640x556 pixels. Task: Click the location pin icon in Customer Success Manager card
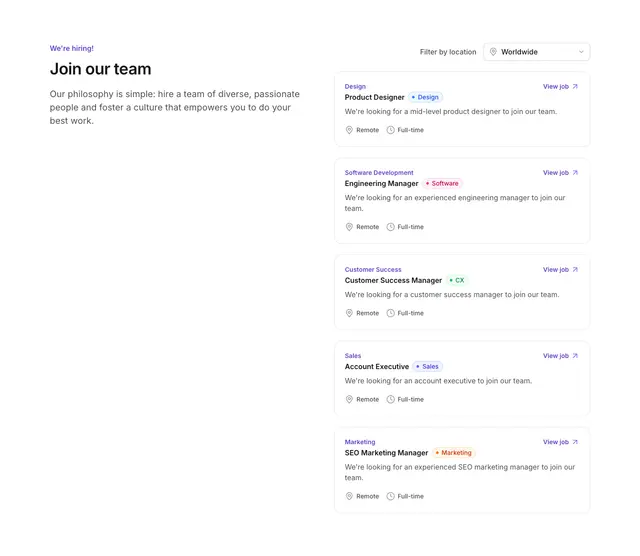coord(349,313)
